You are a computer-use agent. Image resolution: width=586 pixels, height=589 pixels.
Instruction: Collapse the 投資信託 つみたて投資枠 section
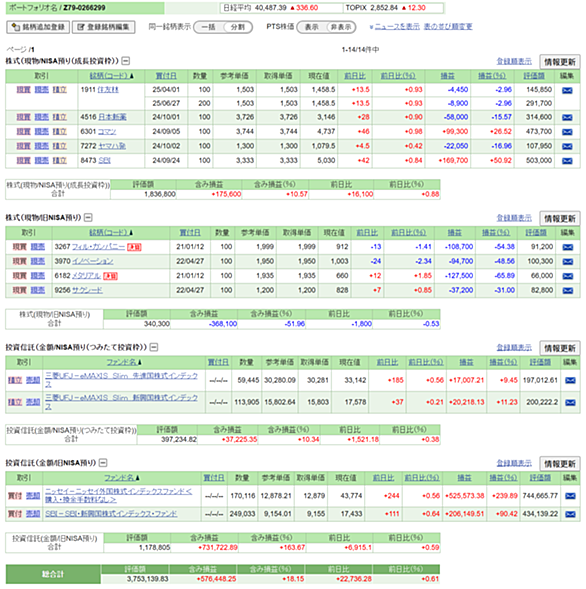coord(154,347)
